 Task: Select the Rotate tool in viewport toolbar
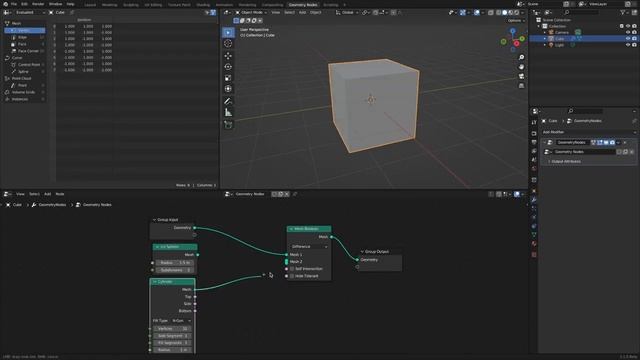click(x=228, y=67)
